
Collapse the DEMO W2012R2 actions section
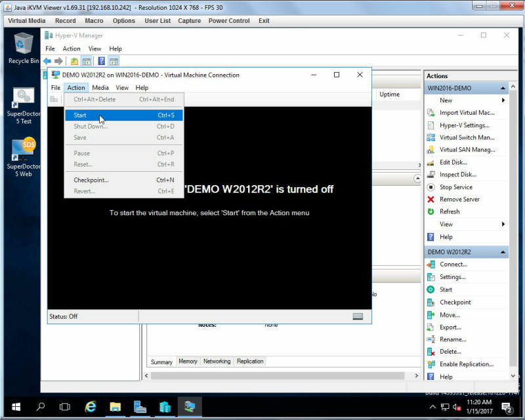(503, 252)
